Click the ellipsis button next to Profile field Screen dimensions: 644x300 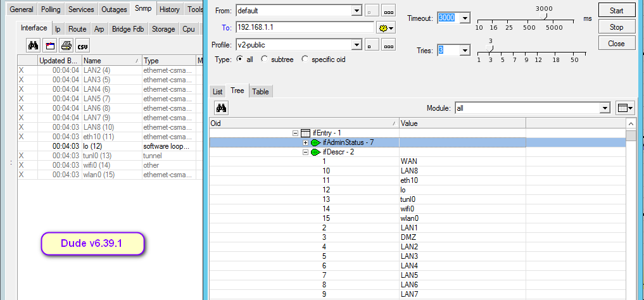point(389,45)
